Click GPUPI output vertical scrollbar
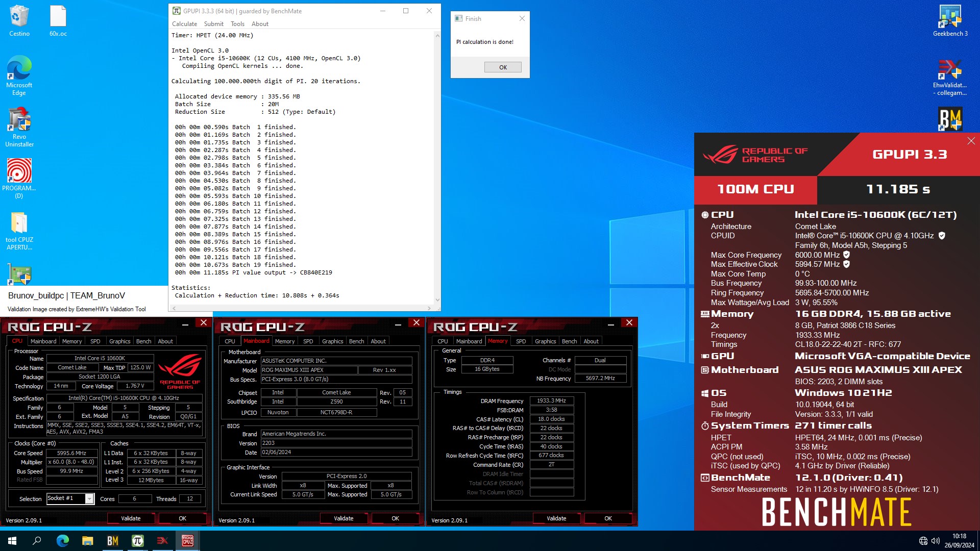The width and height of the screenshot is (980, 551). (437, 168)
